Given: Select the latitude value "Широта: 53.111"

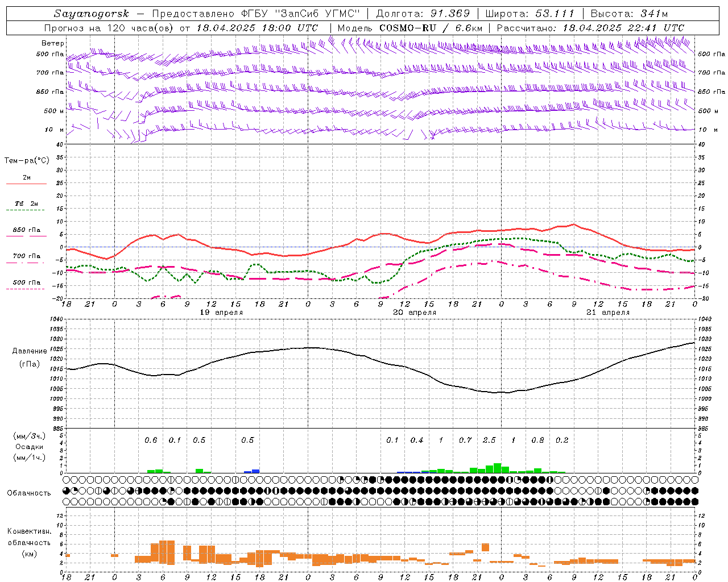Looking at the screenshot, I should coord(530,14).
